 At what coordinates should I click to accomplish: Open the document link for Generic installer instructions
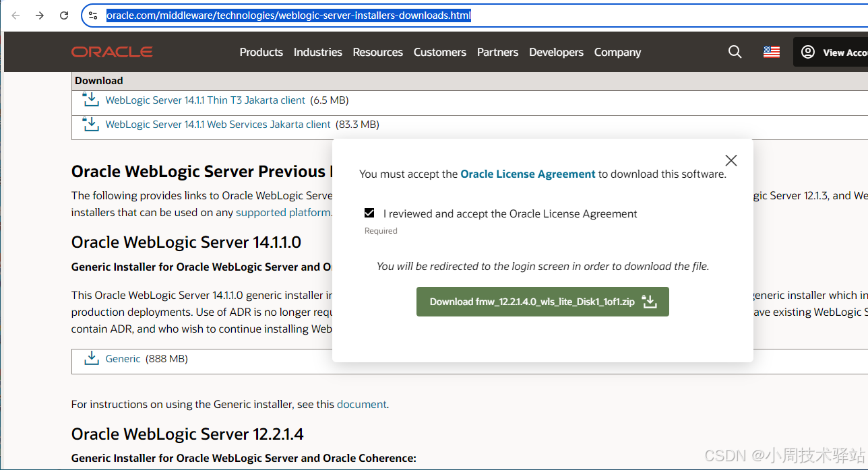(362, 405)
